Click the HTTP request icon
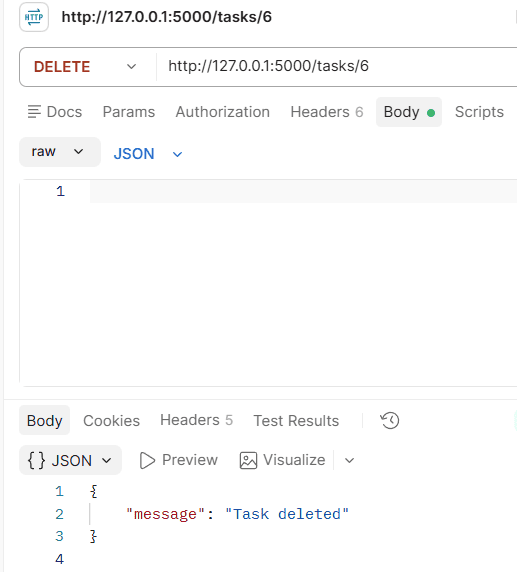Viewport: 517px width, 572px height. 34,17
